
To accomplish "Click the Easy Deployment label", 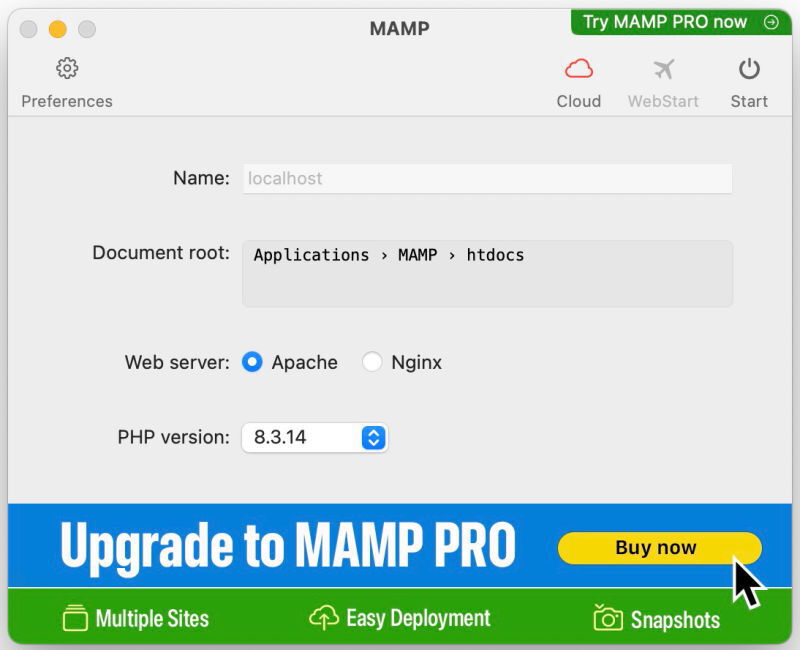I will [418, 618].
